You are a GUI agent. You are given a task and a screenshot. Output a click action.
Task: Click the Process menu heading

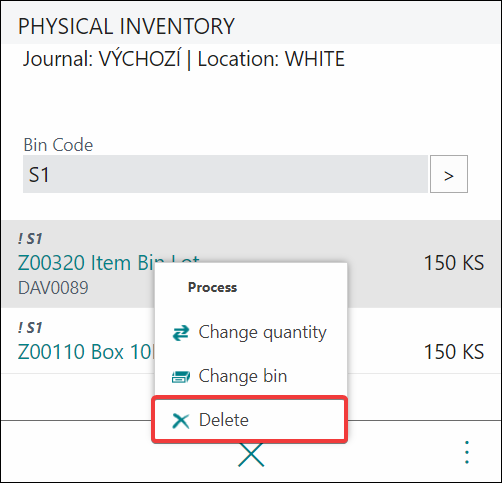click(212, 287)
